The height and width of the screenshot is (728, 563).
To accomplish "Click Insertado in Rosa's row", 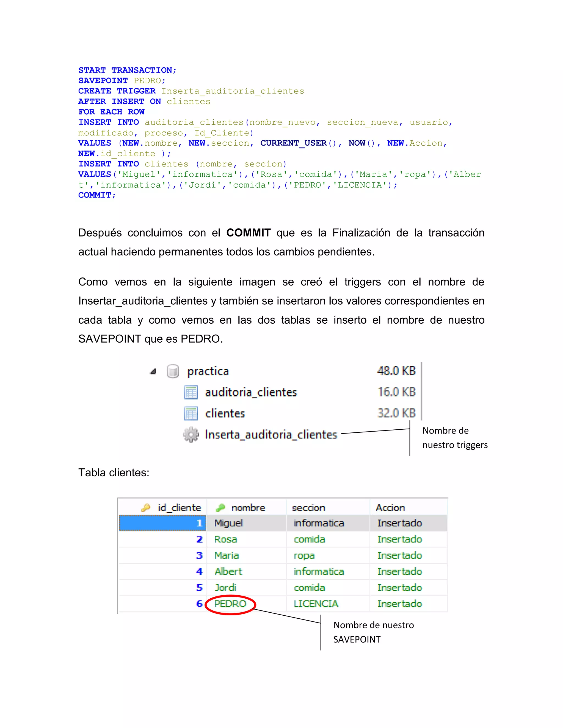I will pos(409,539).
